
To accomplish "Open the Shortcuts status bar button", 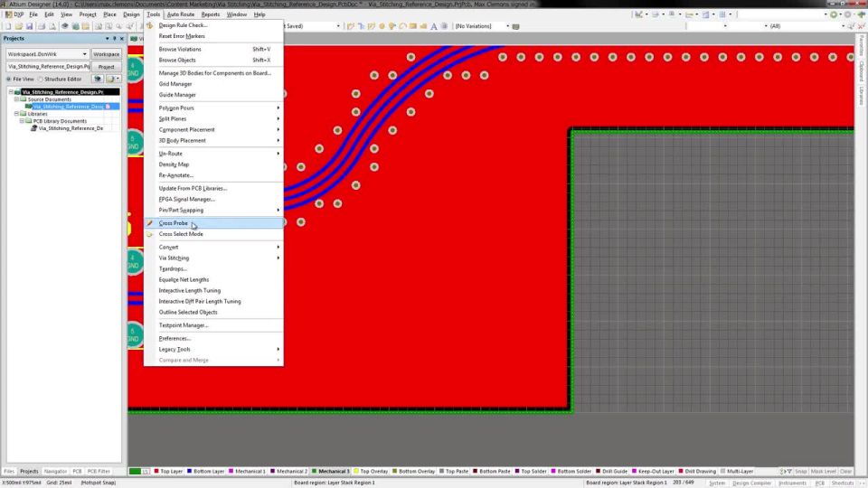I will coord(843,483).
